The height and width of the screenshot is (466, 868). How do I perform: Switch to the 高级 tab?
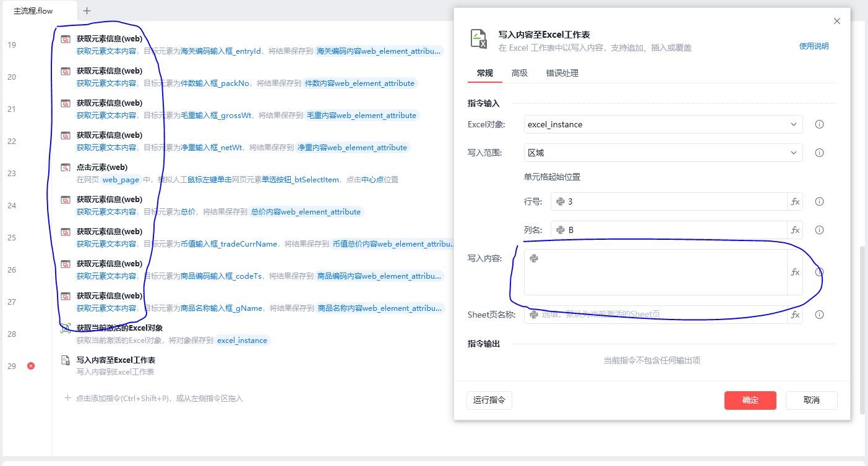pos(519,73)
